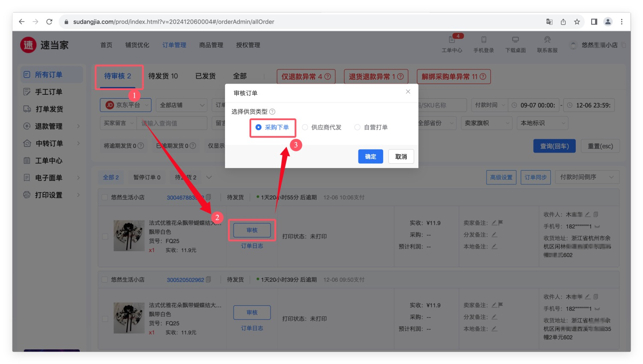
Task: Click the 下载桌面 desktop download icon
Action: coord(515,40)
